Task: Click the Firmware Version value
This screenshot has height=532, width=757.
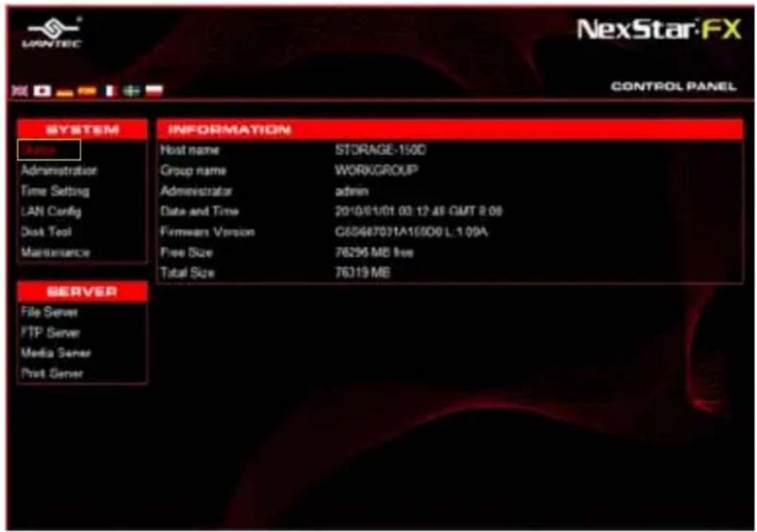Action: [411, 232]
